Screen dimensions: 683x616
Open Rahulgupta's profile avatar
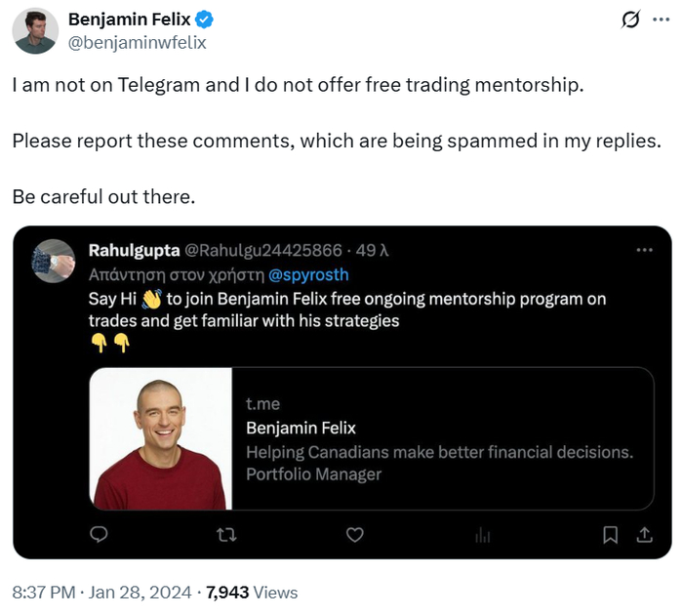[x=54, y=261]
